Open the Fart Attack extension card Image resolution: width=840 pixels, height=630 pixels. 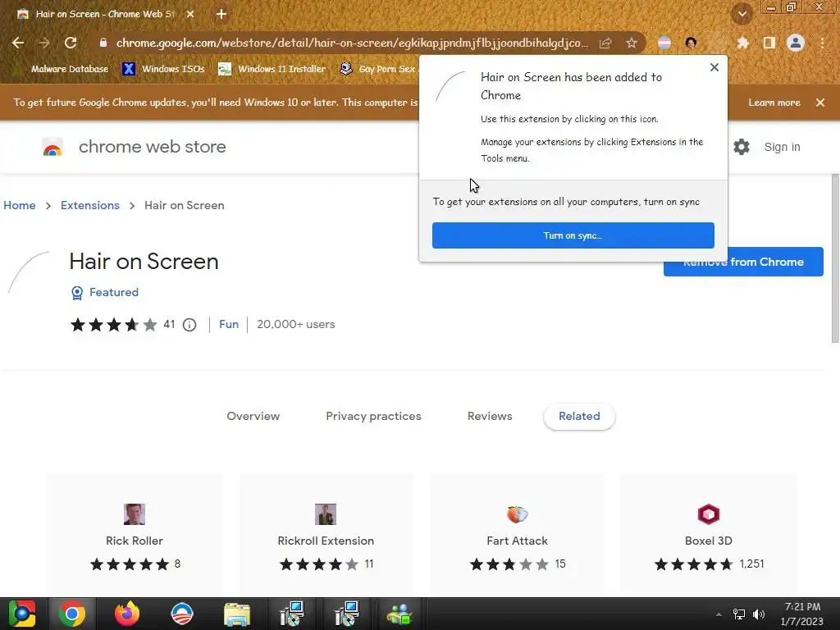[517, 536]
